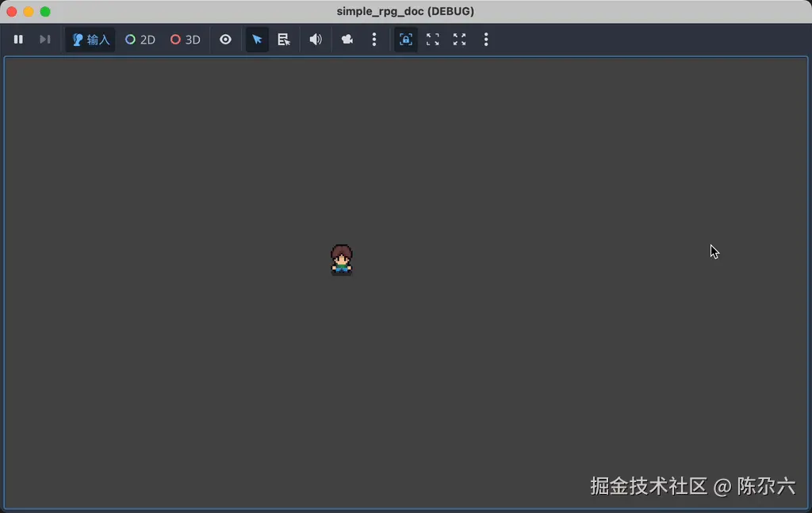The image size is (812, 513).
Task: Open the camera options three-dot menu
Action: tap(374, 39)
